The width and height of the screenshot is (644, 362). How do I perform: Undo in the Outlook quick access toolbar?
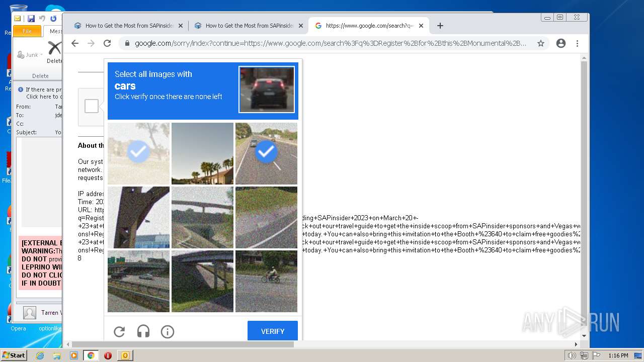(42, 19)
